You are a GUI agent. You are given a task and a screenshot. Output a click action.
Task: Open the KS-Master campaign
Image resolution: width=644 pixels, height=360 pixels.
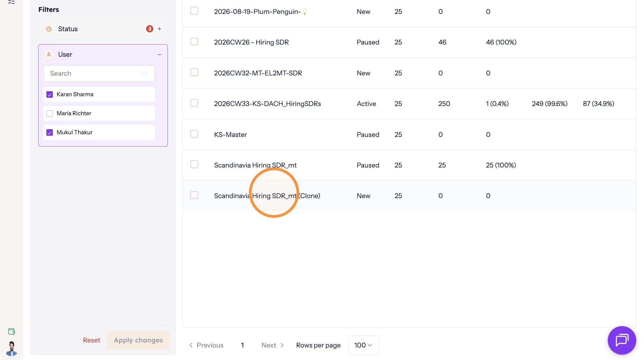point(231,135)
